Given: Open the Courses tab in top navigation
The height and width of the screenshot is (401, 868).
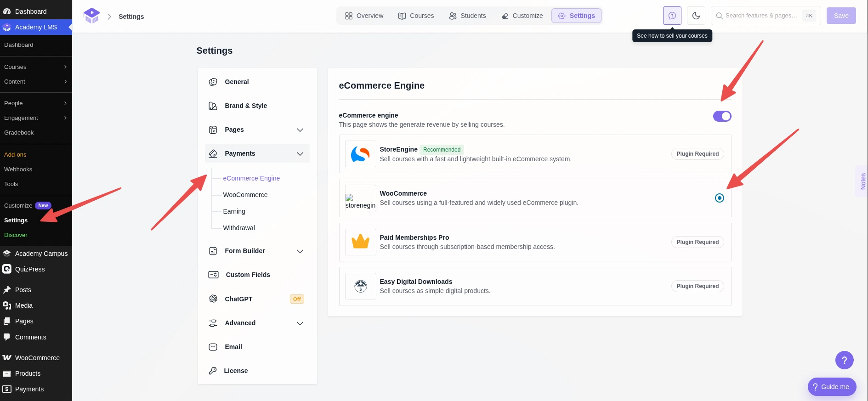Looking at the screenshot, I should coord(416,16).
